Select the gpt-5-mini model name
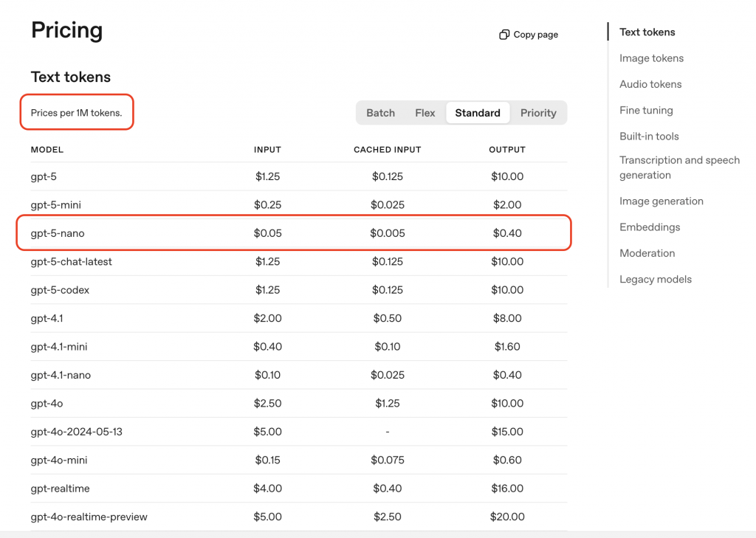This screenshot has width=756, height=538. click(x=55, y=205)
